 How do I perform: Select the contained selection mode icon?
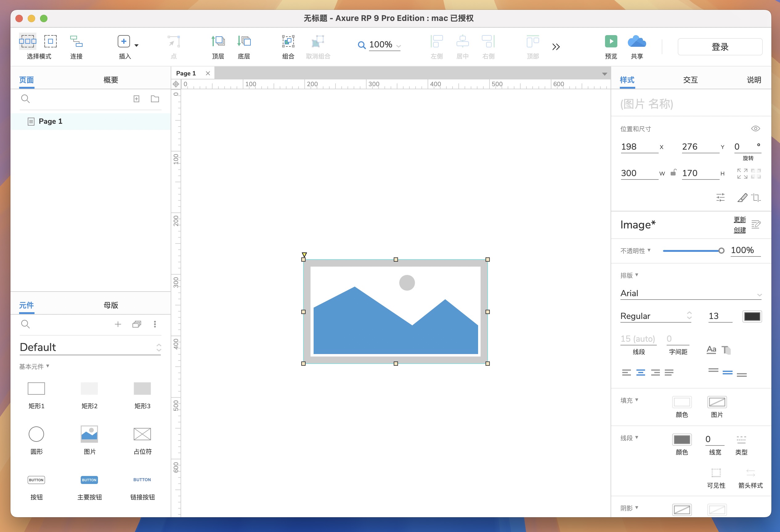(x=50, y=41)
